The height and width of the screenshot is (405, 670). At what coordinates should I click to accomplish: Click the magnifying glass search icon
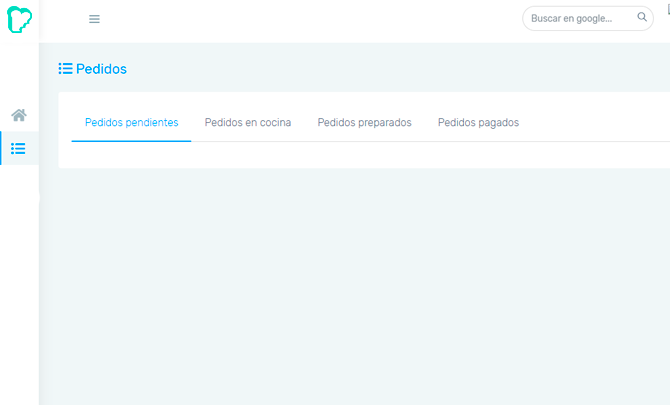(642, 18)
